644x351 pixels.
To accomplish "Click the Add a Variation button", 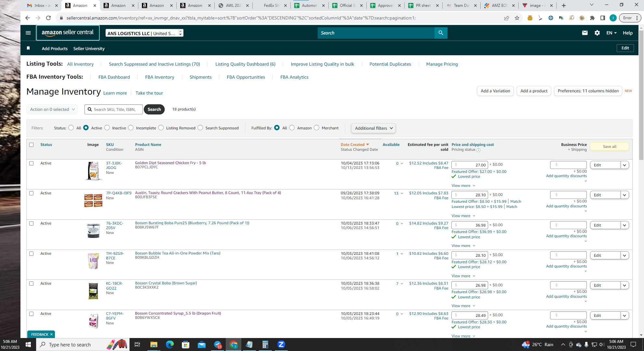I will coord(495,91).
